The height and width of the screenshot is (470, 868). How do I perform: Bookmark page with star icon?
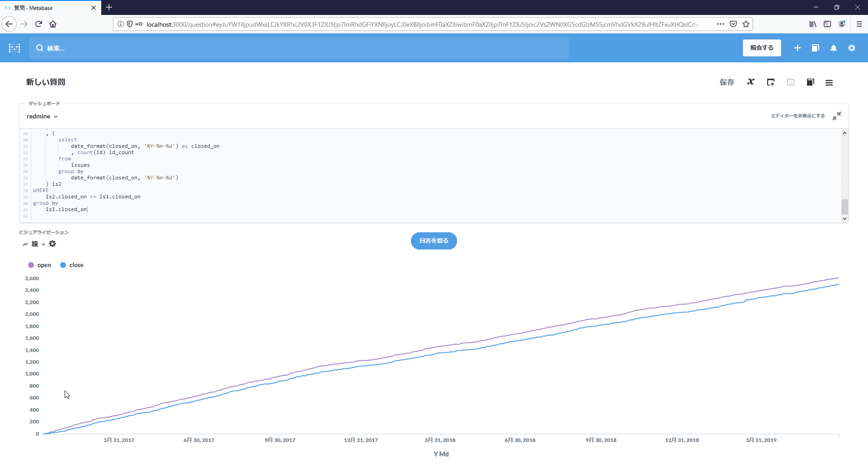(746, 24)
